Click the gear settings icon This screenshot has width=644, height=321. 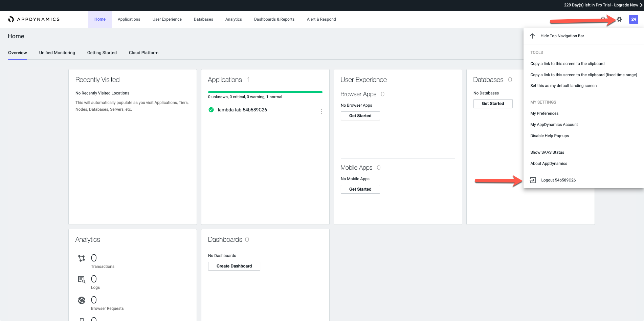(619, 19)
